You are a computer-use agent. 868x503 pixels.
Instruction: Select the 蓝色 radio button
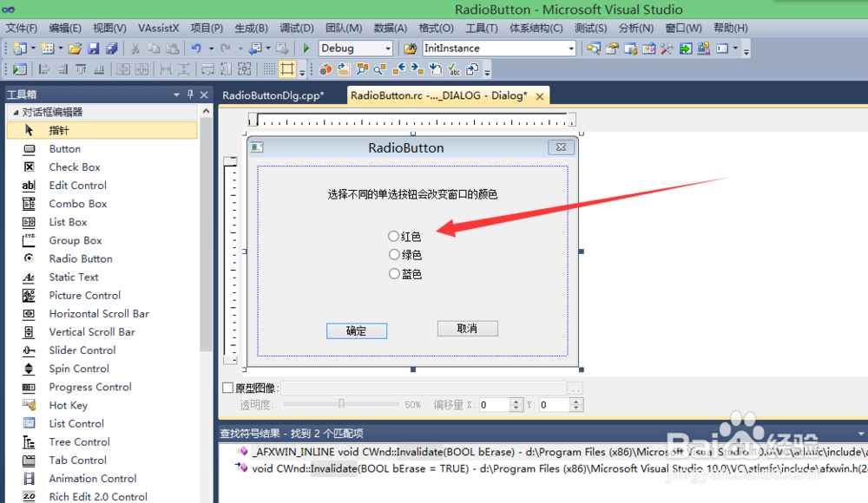point(404,274)
